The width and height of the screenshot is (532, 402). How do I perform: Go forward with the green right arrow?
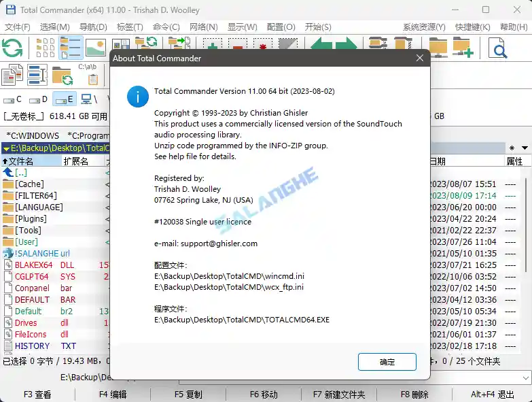click(x=347, y=44)
